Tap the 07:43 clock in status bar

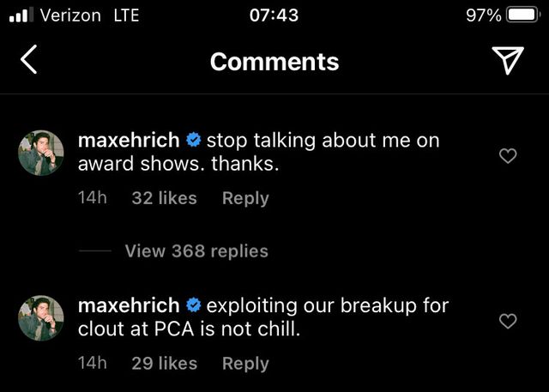(x=274, y=15)
